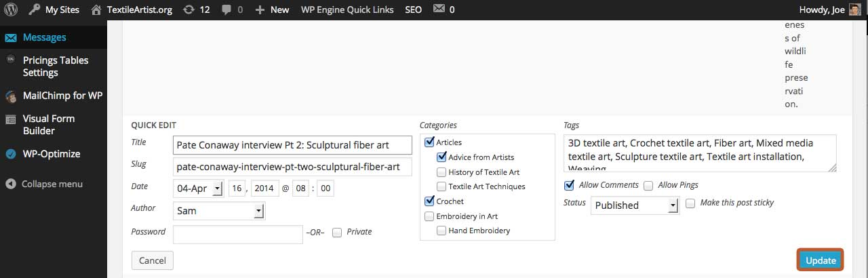
Task: Check the Private checkbox
Action: 337,232
